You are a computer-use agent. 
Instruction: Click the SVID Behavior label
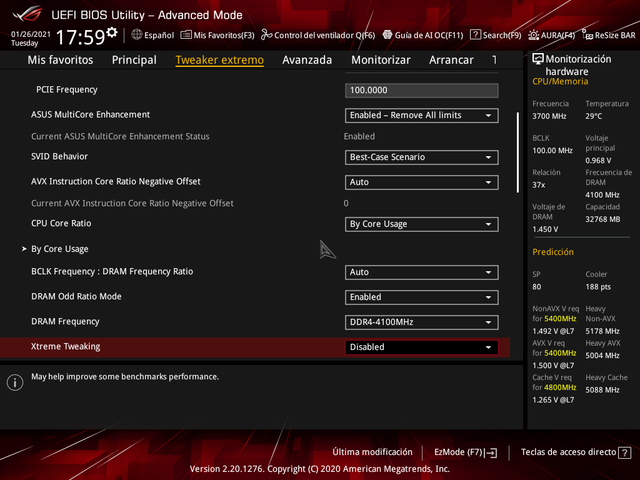(x=60, y=157)
